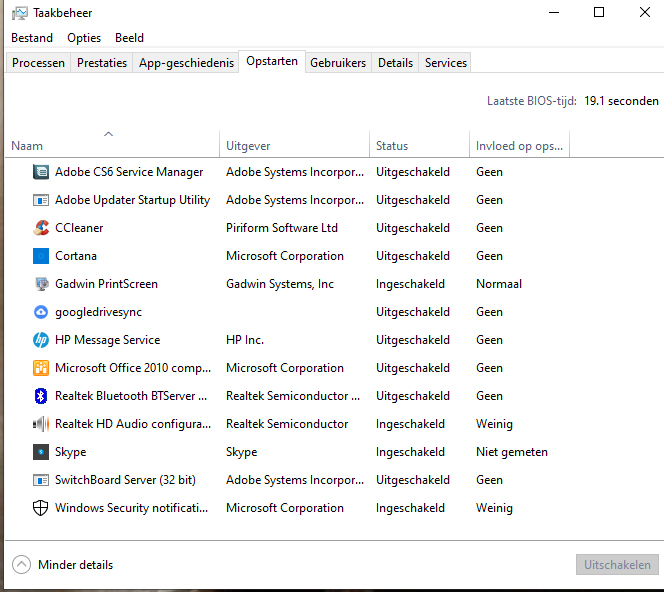Select the Realtek Bluetooth BTServer icon
Screen dimensions: 664x592
click(41, 396)
